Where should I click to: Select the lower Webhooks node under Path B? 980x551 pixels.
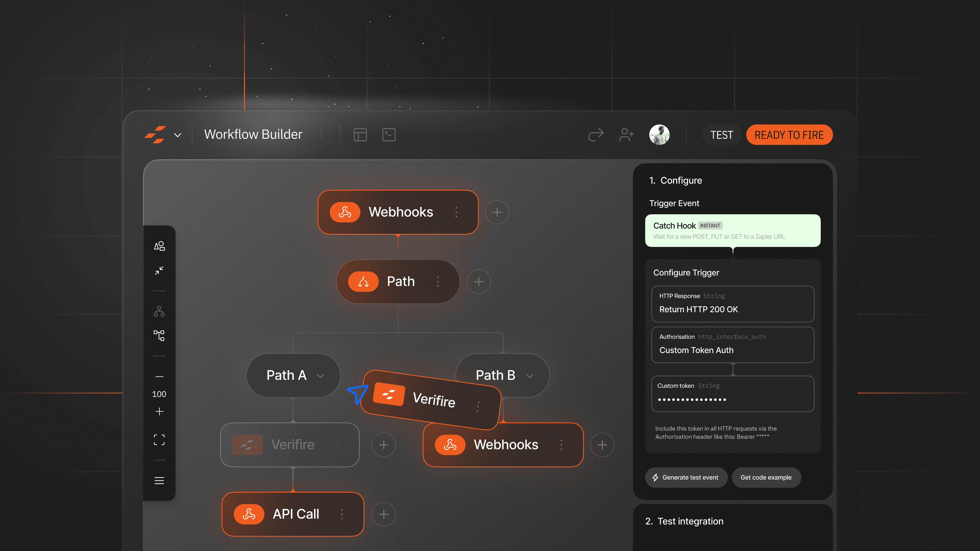pyautogui.click(x=503, y=445)
